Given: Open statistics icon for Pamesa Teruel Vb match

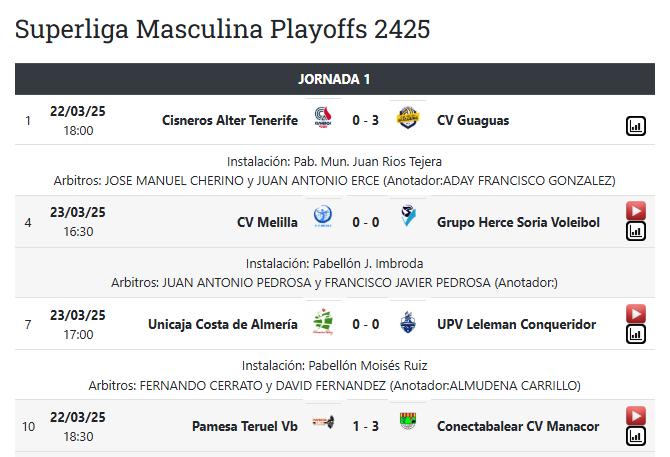Looking at the screenshot, I should coord(636,436).
